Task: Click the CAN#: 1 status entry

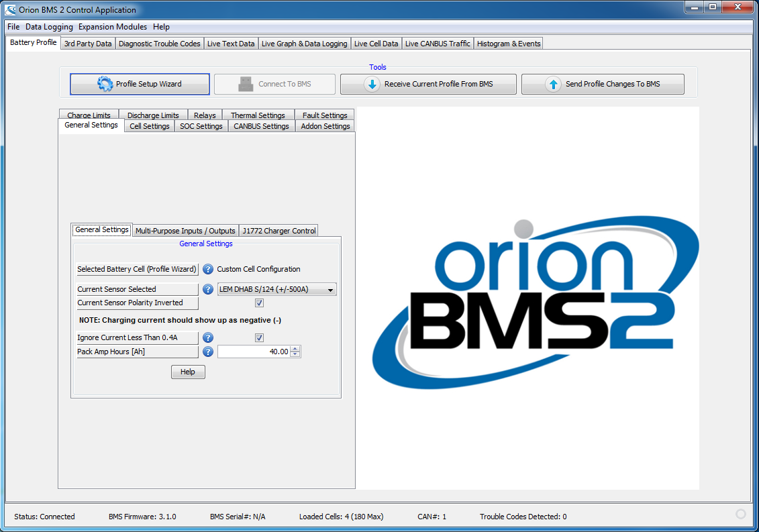Action: tap(432, 517)
